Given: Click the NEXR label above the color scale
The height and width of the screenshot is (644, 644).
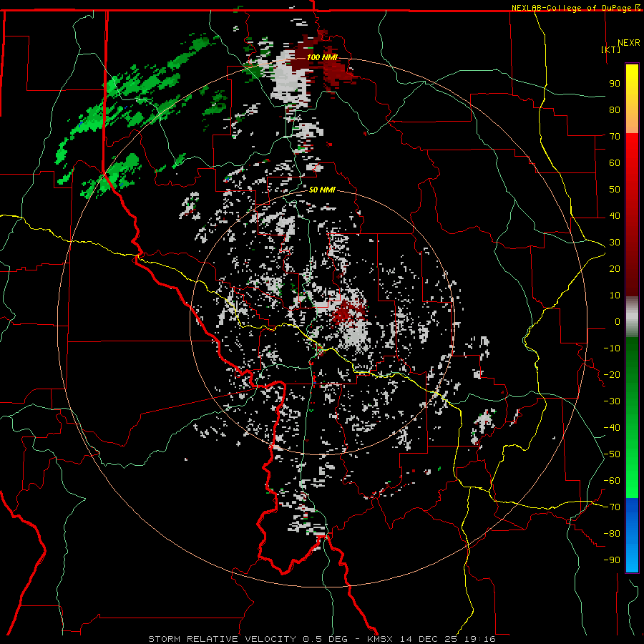Looking at the screenshot, I should pos(629,43).
